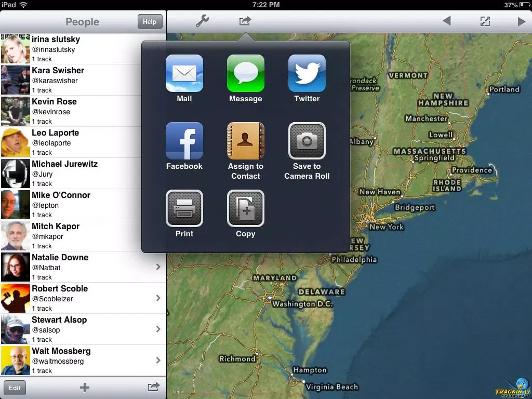Tap Walt Mossberg avatar thumbnail

click(16, 361)
